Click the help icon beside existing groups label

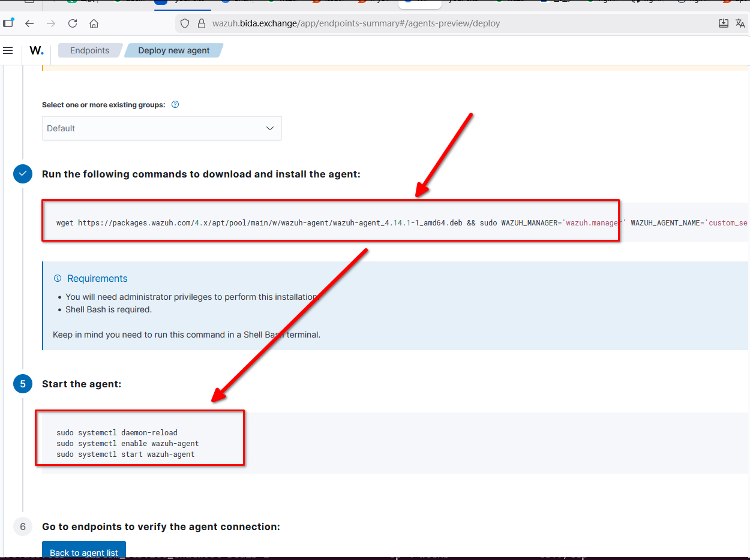[x=175, y=104]
